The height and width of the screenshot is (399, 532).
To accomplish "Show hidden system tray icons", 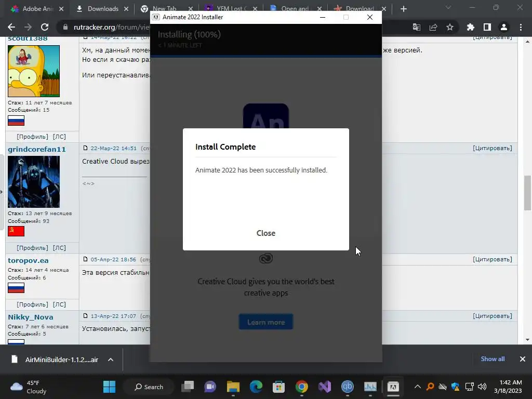I will 418,387.
